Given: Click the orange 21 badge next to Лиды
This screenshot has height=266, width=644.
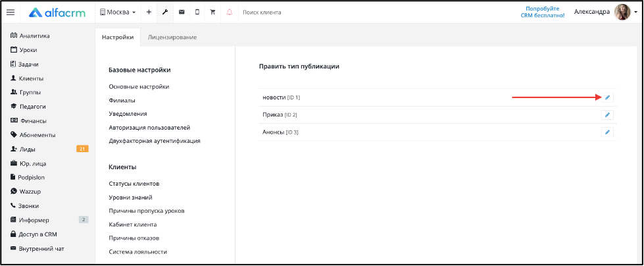Looking at the screenshot, I should point(82,149).
